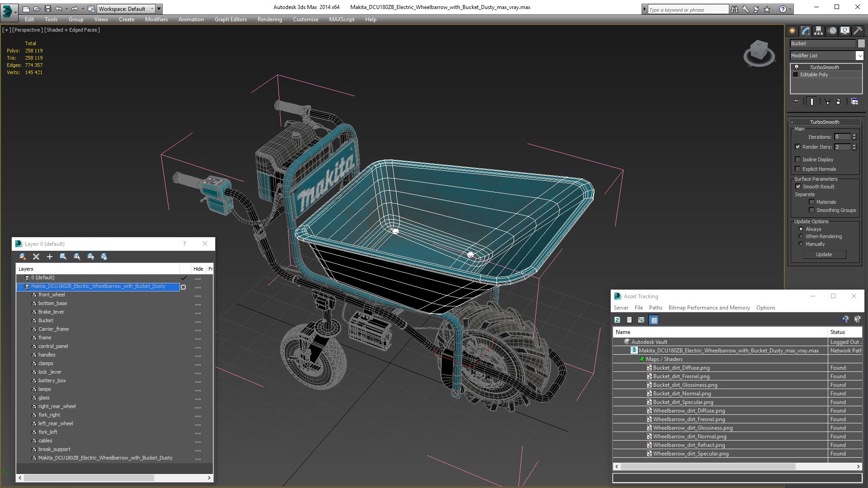
Task: Enable Separate by Materials checkbox
Action: tap(811, 202)
